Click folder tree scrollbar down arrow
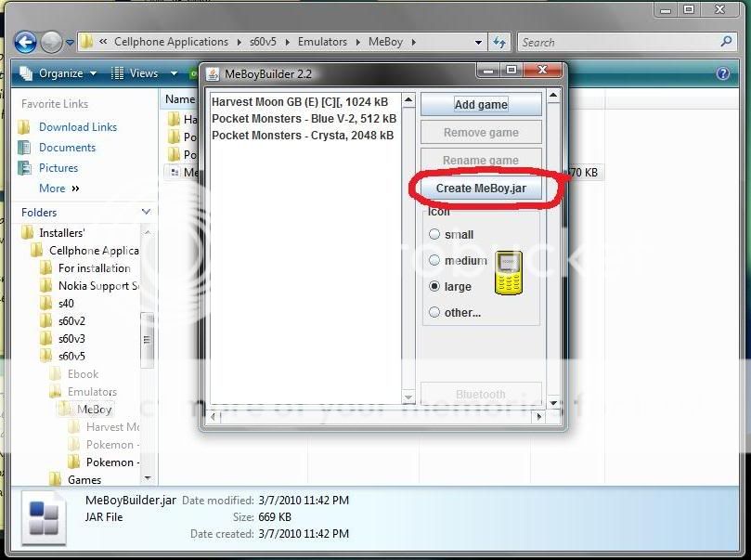The height and width of the screenshot is (560, 751). [148, 478]
